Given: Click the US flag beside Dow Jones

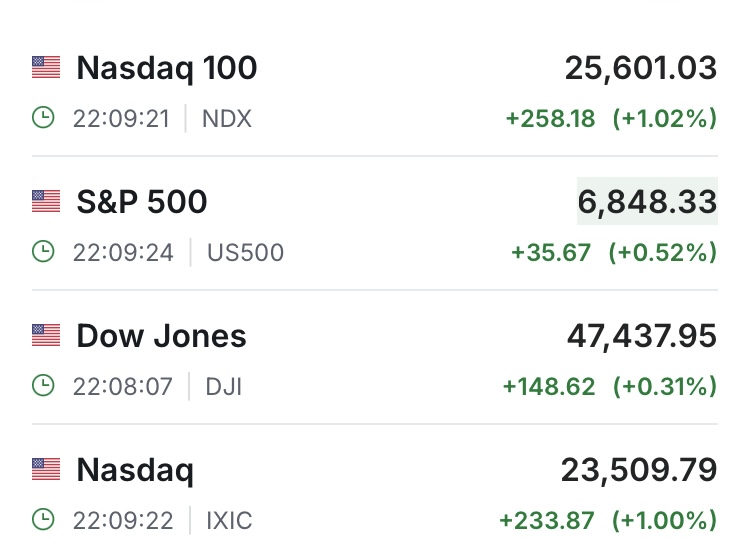Looking at the screenshot, I should pos(46,336).
